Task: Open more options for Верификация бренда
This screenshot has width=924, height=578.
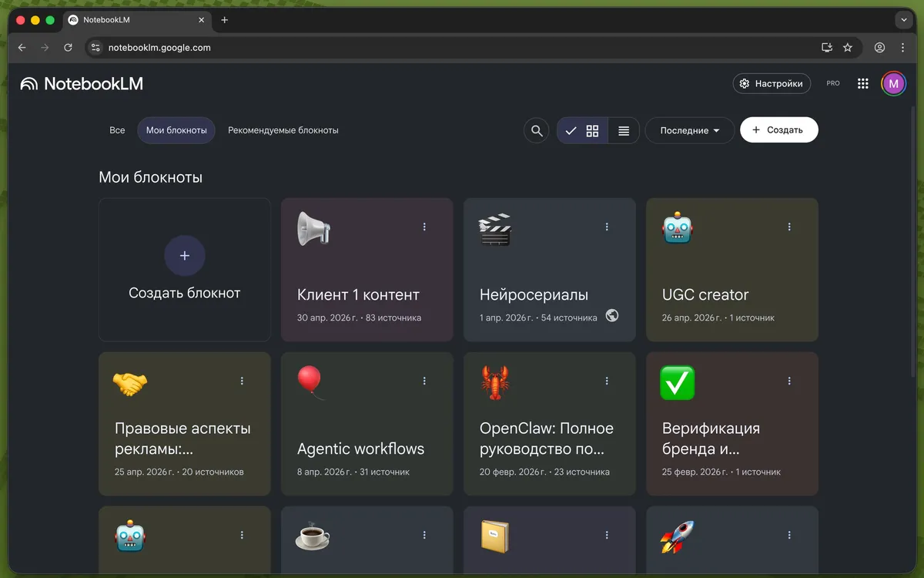Action: click(x=789, y=381)
